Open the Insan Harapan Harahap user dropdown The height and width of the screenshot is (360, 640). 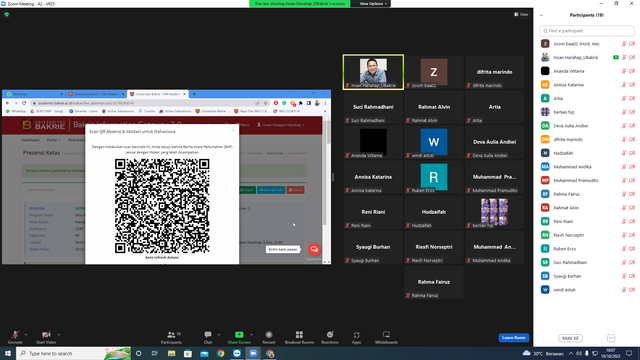tap(281, 125)
